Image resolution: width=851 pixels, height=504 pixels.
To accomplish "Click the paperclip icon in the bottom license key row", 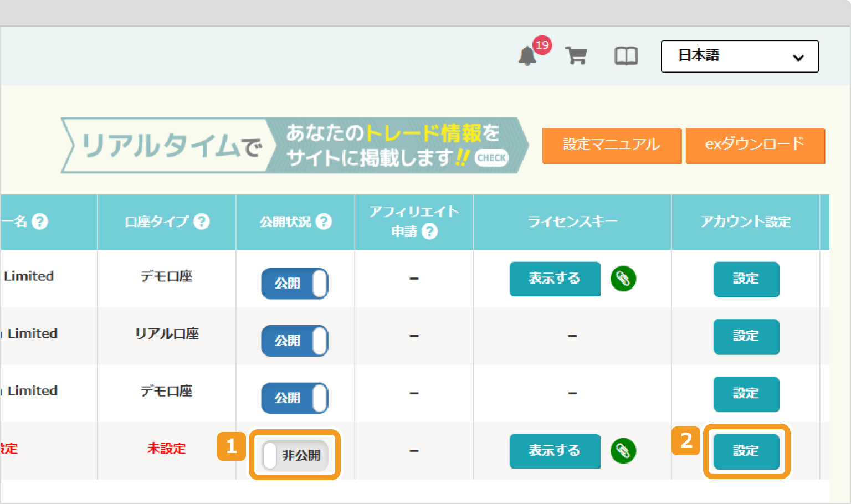I will tap(623, 451).
